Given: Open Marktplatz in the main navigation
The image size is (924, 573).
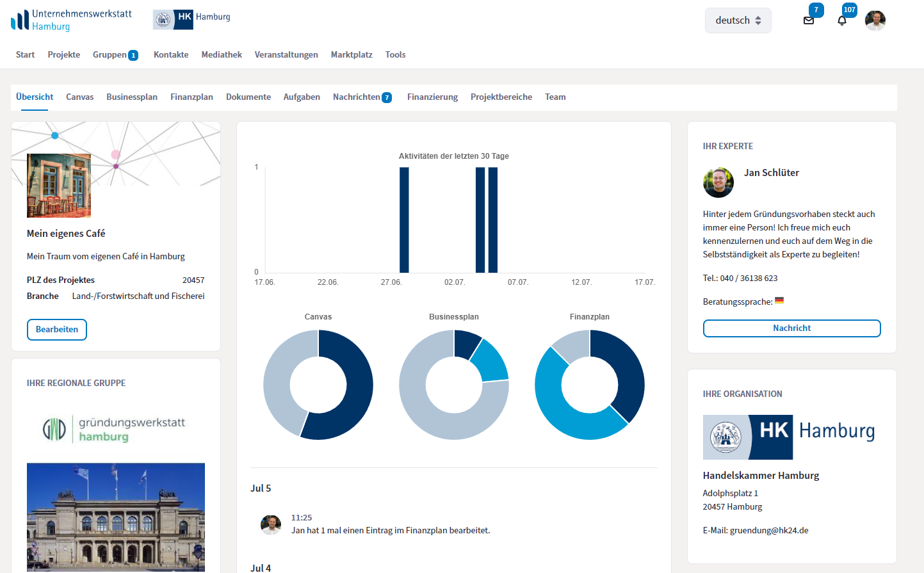Looking at the screenshot, I should click(x=352, y=54).
